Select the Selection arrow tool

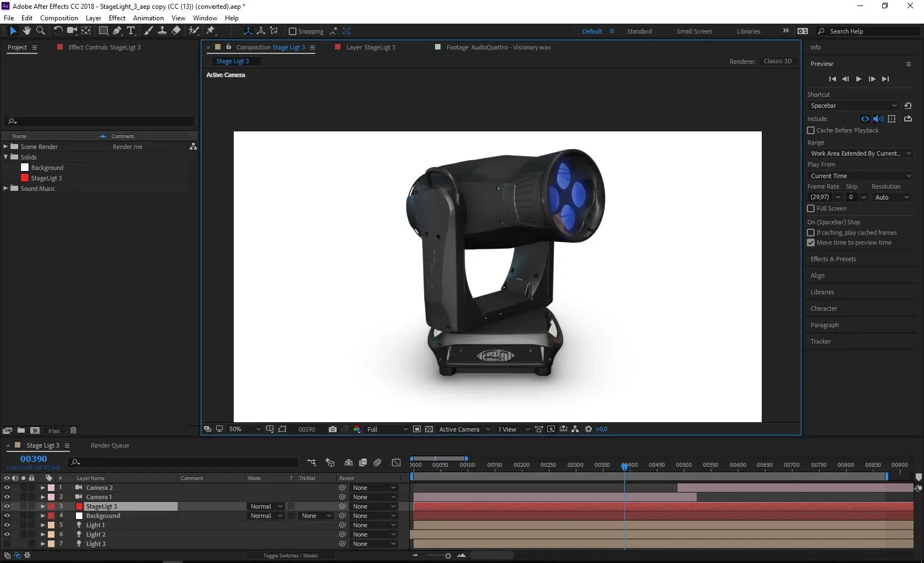pos(13,31)
